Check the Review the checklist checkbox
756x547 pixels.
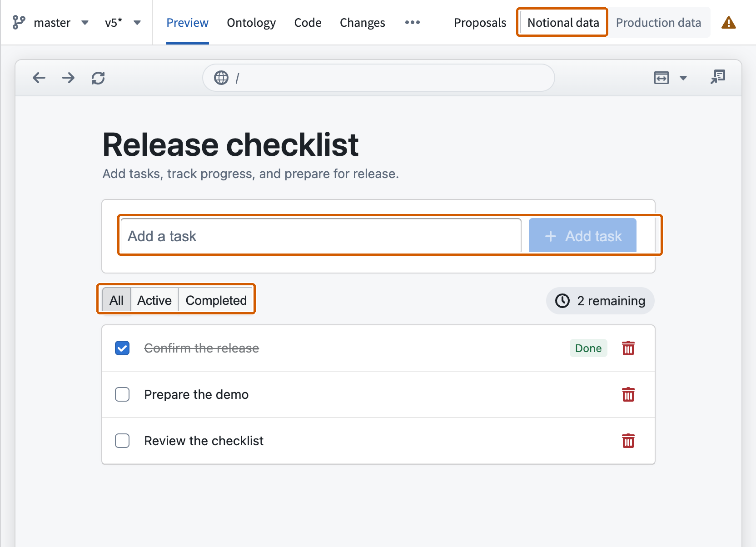coord(122,441)
